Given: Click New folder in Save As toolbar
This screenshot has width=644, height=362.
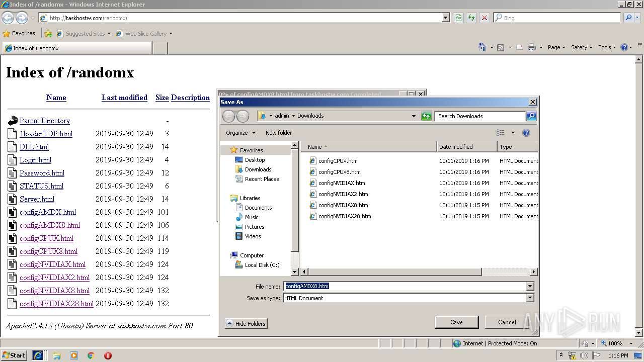Looking at the screenshot, I should click(x=279, y=133).
